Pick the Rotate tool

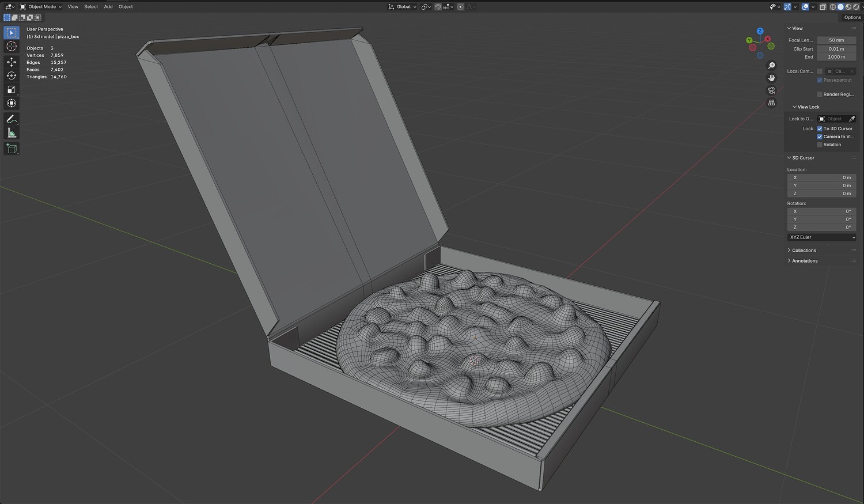click(x=12, y=75)
